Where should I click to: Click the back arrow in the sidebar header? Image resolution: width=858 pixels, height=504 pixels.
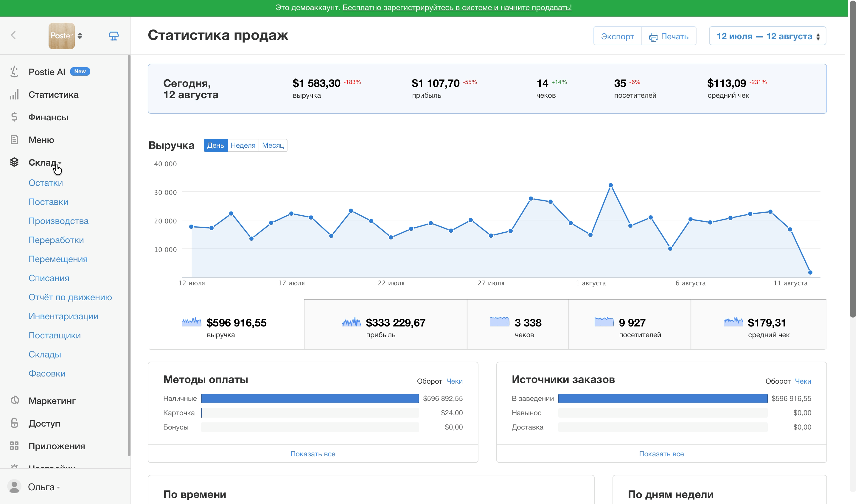[13, 35]
